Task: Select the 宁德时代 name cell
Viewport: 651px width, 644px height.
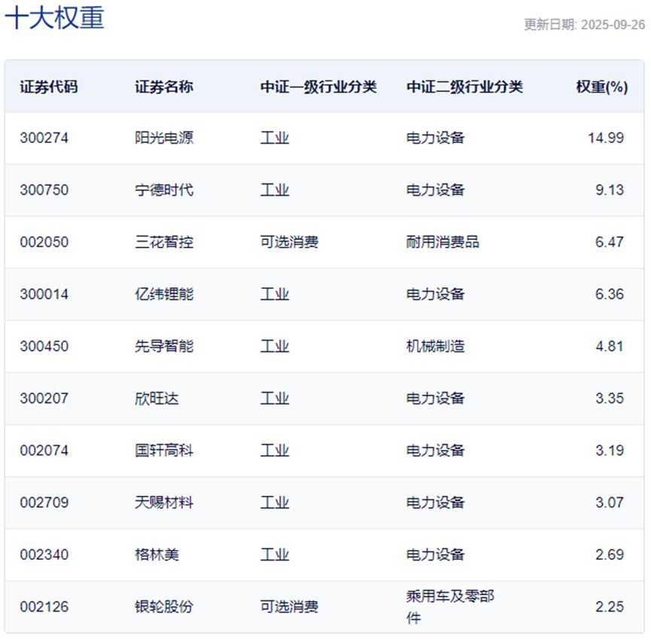Action: tap(164, 190)
